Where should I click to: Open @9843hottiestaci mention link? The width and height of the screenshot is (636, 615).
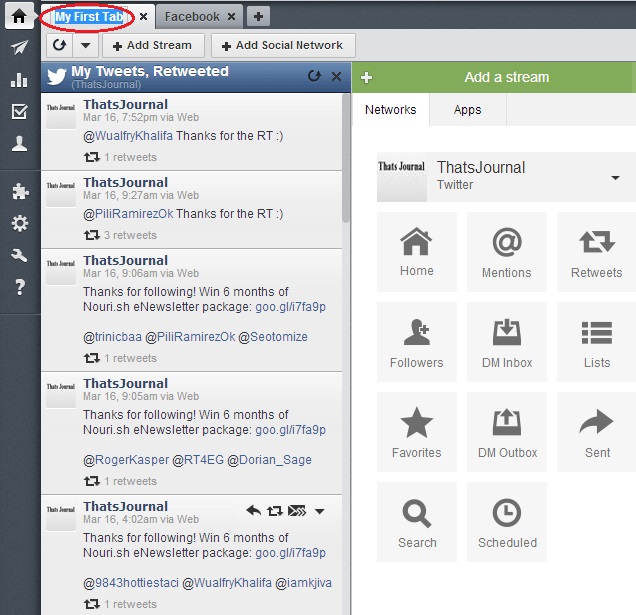[131, 583]
